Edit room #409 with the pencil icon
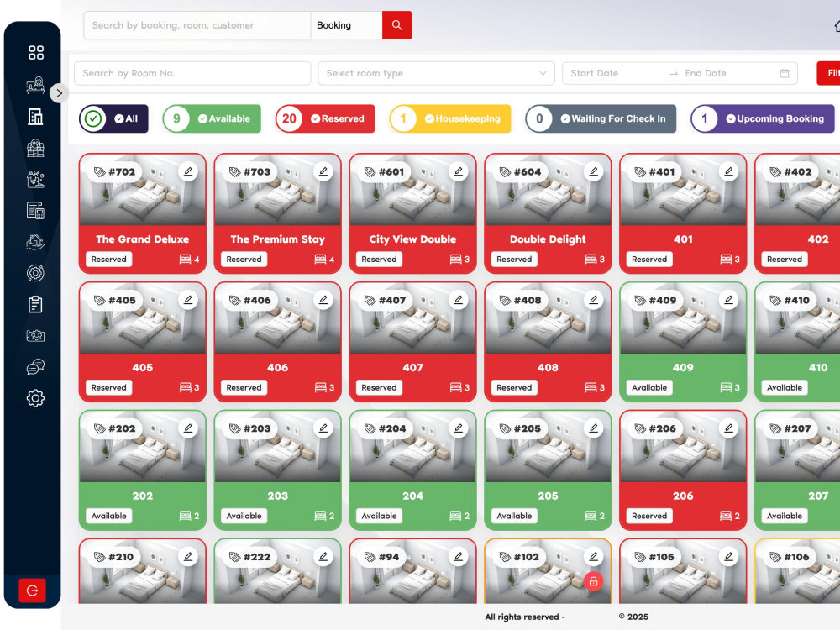Image resolution: width=840 pixels, height=630 pixels. pos(728,300)
